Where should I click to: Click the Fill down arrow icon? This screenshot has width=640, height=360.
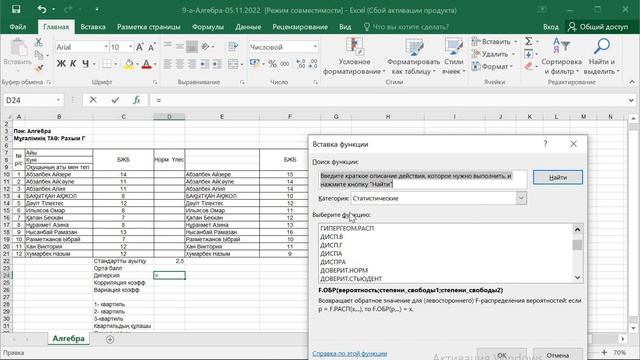529,54
